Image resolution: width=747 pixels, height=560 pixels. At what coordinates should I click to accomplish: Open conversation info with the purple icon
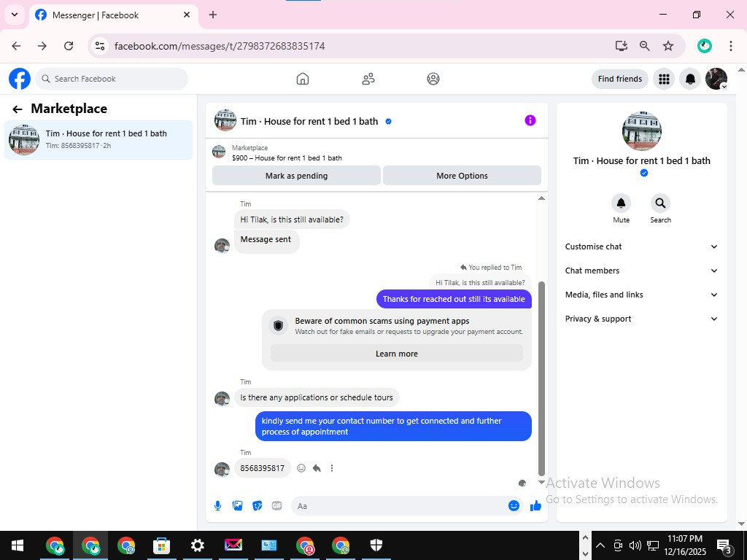pyautogui.click(x=530, y=120)
